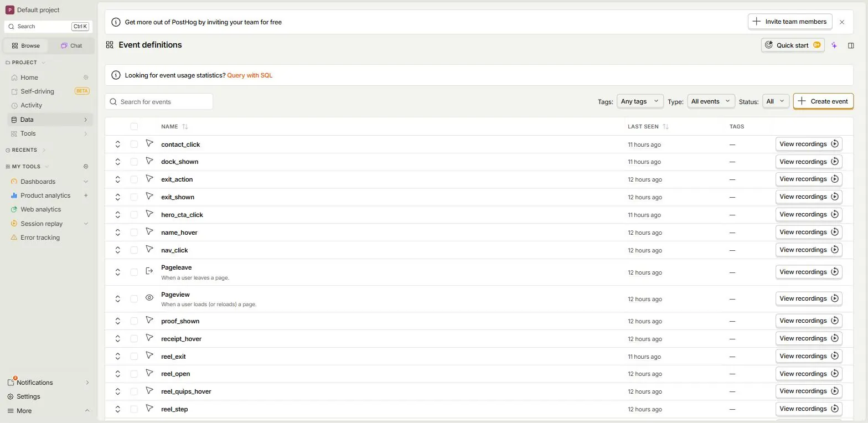Follow the Query with SQL link
This screenshot has height=423, width=868.
(250, 75)
